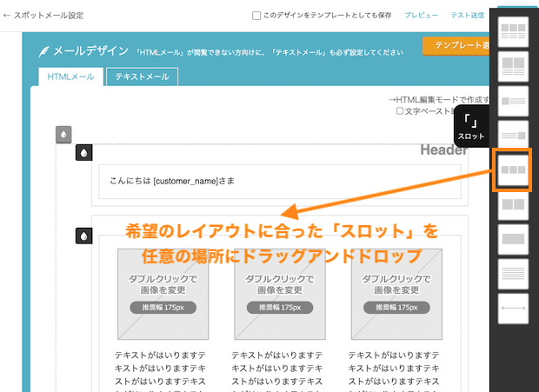Enable saving this design as template
Viewport: 539px width, 392px height.
coord(256,16)
